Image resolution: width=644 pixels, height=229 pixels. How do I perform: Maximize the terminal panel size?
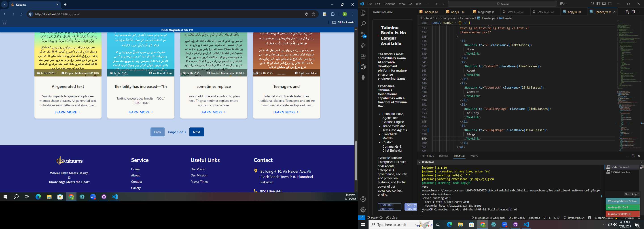633,156
